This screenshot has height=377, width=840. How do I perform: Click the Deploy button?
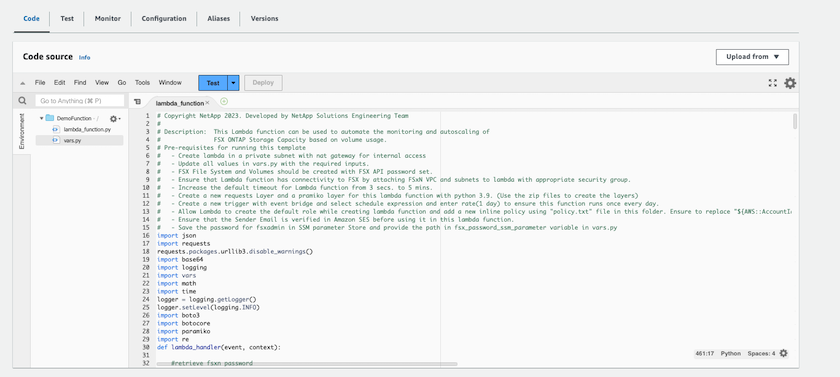[x=263, y=83]
